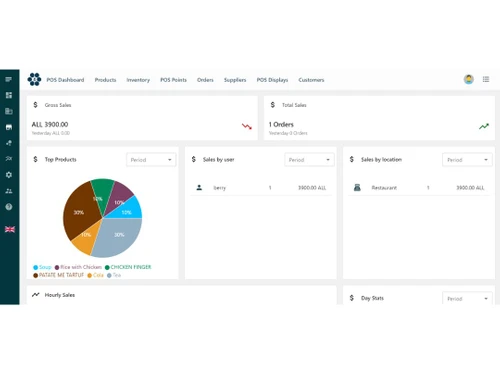The height and width of the screenshot is (375, 500).
Task: Click the red downward trend icon in Gross Sales
Action: 247,126
